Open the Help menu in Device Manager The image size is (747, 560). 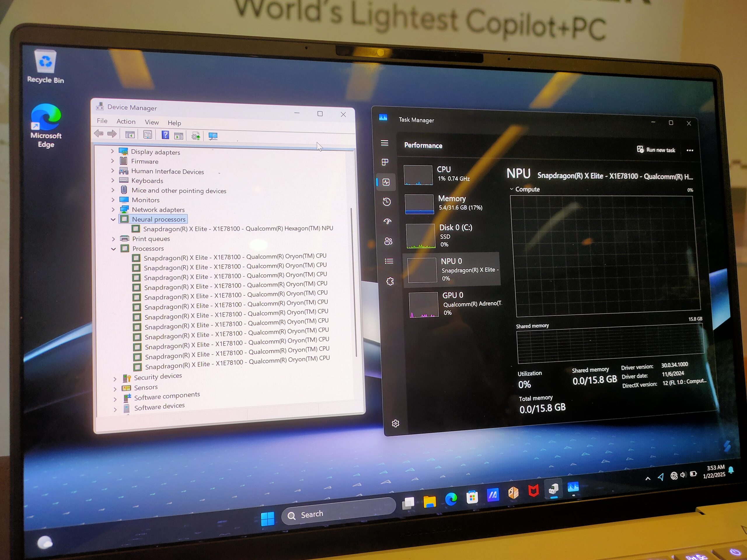pos(174,123)
